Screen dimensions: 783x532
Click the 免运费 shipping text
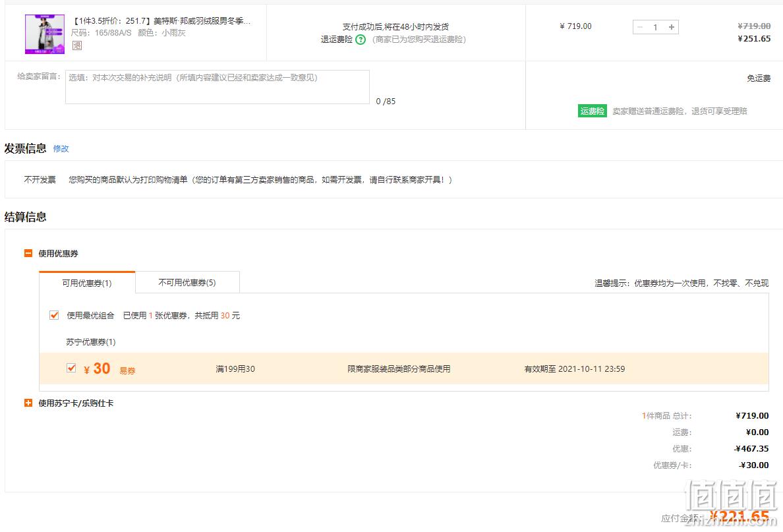coord(759,78)
